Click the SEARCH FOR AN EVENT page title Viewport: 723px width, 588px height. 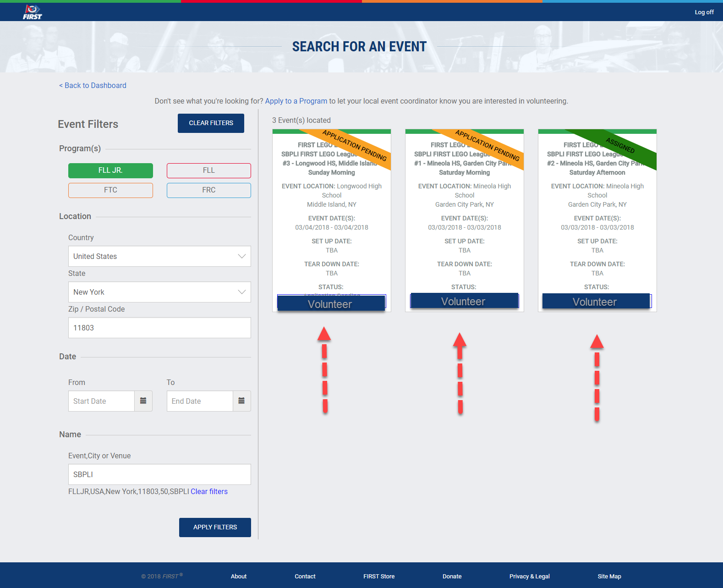point(359,47)
